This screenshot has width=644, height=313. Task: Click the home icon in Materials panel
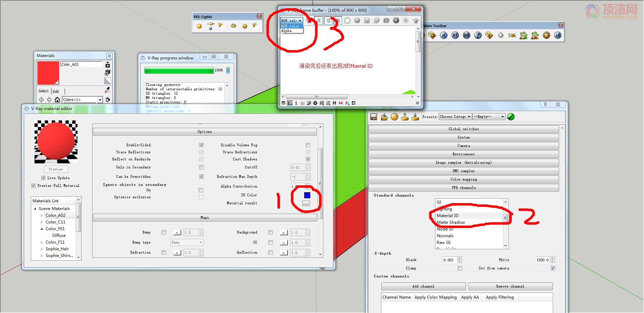click(x=57, y=100)
